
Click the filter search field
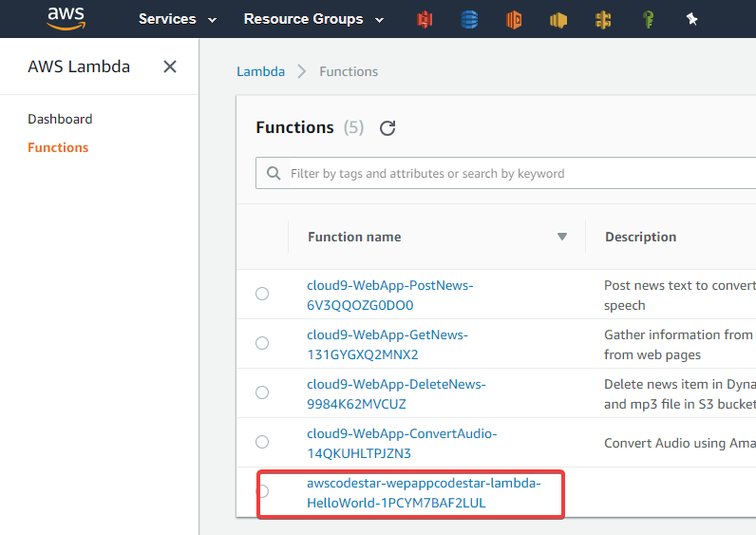tap(506, 173)
